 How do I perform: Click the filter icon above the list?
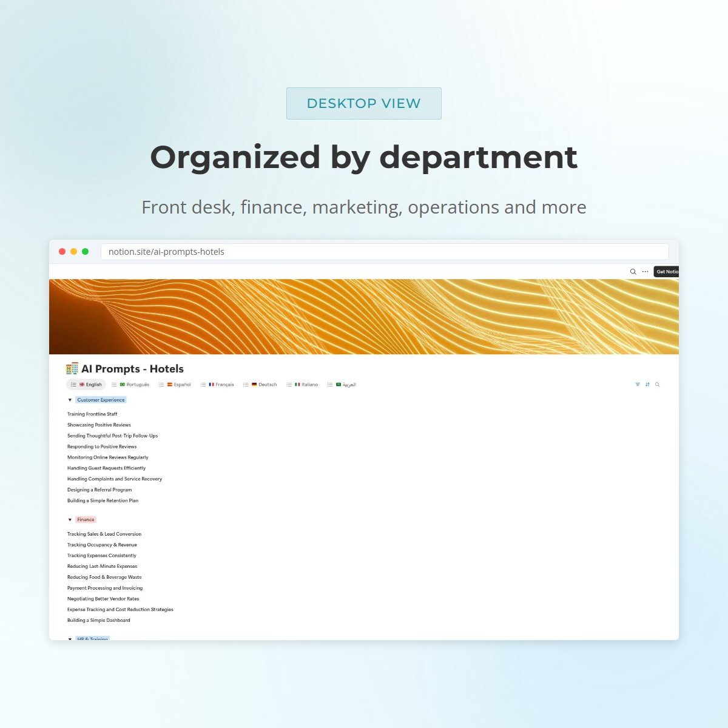(x=638, y=385)
